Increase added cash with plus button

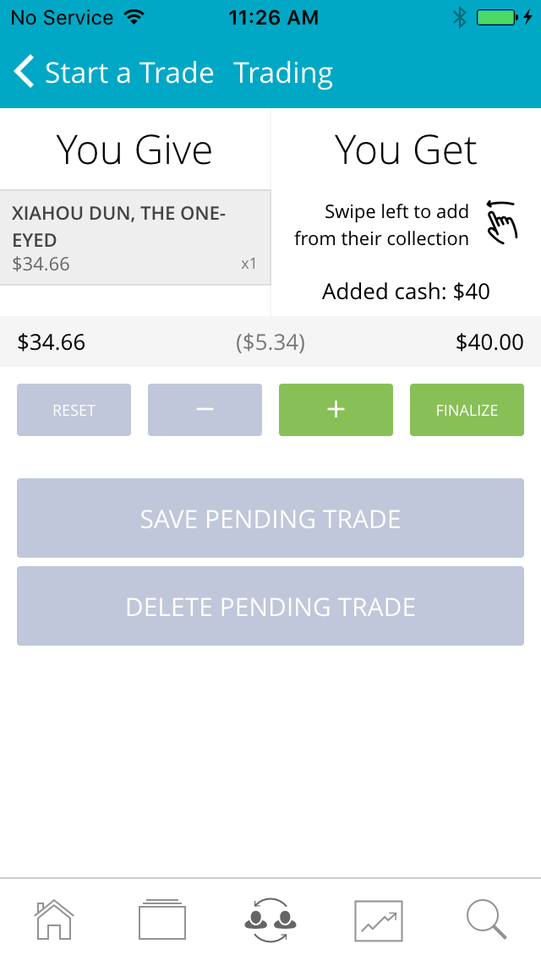(336, 410)
